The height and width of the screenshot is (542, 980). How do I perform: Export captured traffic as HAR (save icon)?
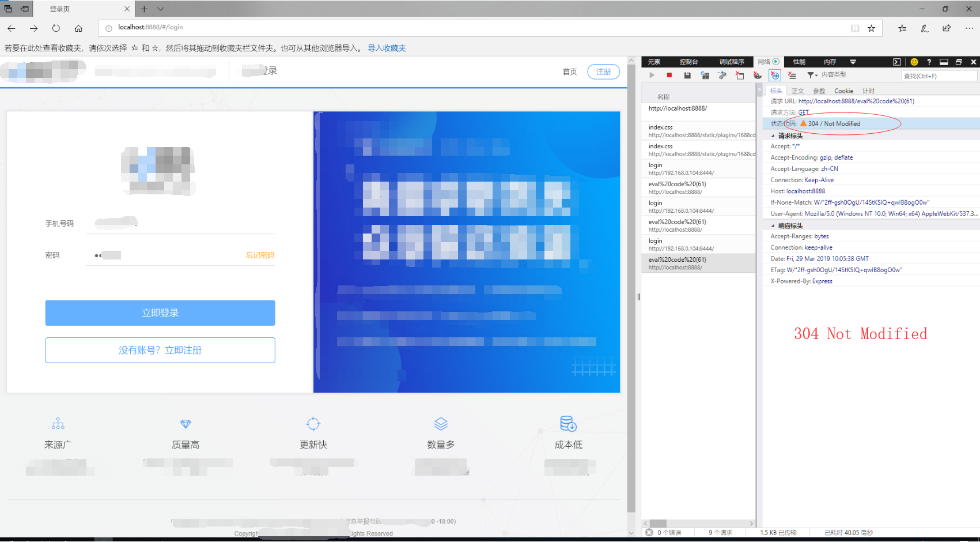pos(687,75)
